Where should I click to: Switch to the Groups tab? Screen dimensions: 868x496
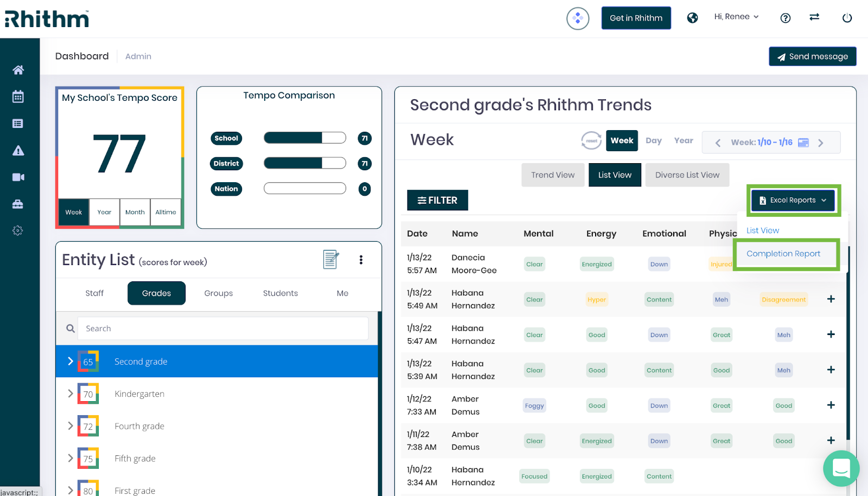tap(219, 293)
